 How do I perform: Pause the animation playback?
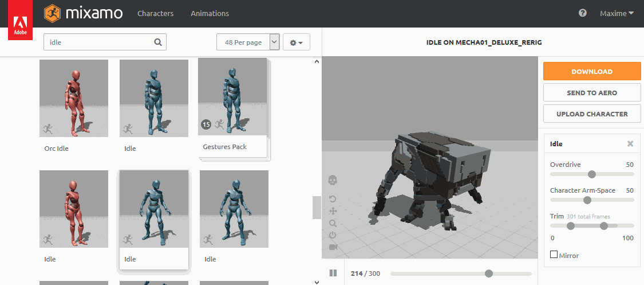[333, 272]
